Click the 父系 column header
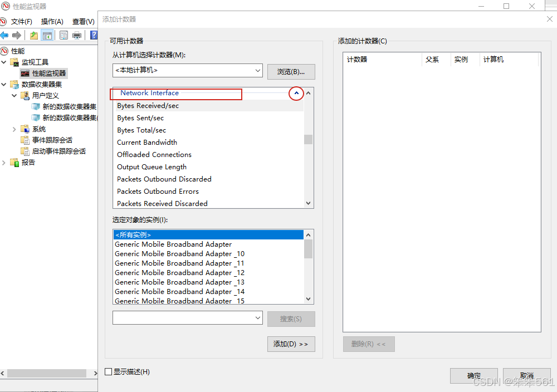This screenshot has height=392, width=557. coord(436,59)
